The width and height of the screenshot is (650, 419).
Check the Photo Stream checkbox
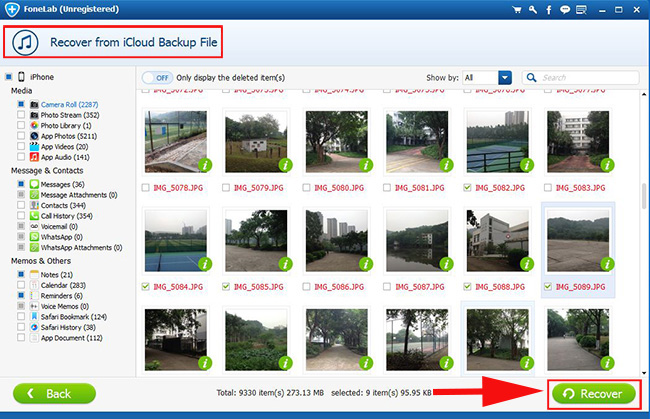pyautogui.click(x=21, y=114)
